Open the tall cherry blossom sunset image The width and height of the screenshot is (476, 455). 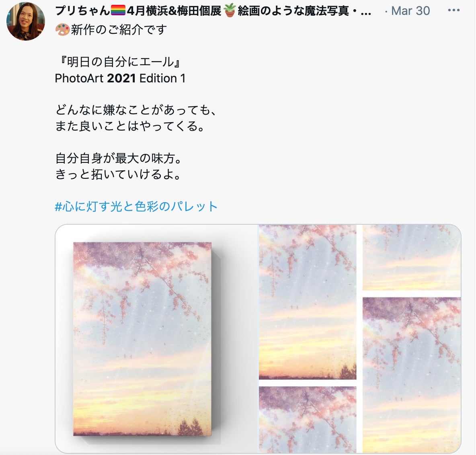click(x=308, y=302)
